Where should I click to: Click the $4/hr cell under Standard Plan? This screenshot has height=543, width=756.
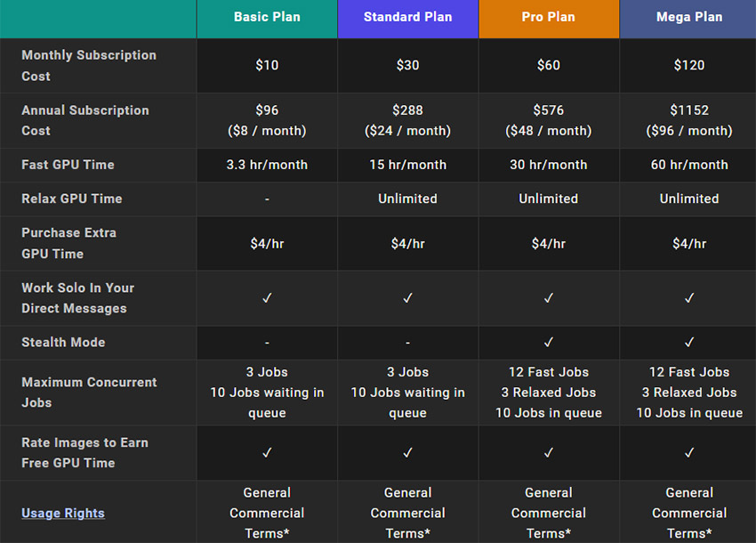tap(408, 244)
